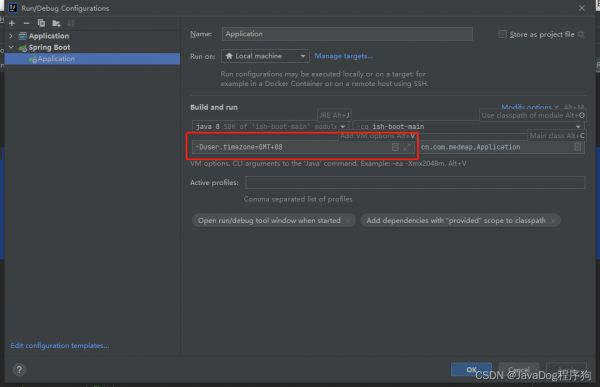Screen dimensions: 600x387
Task: Open the Local machine run-on dropdown
Action: coord(265,56)
